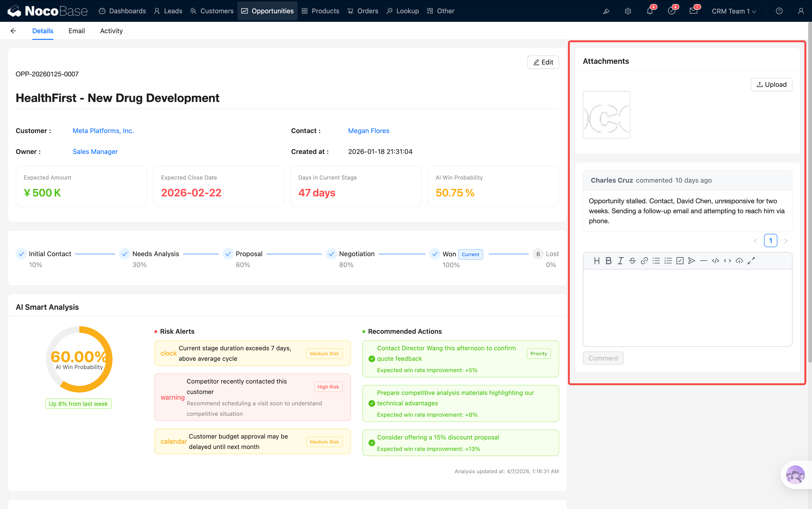Open the settings gear in top bar
812x509 pixels.
click(628, 11)
